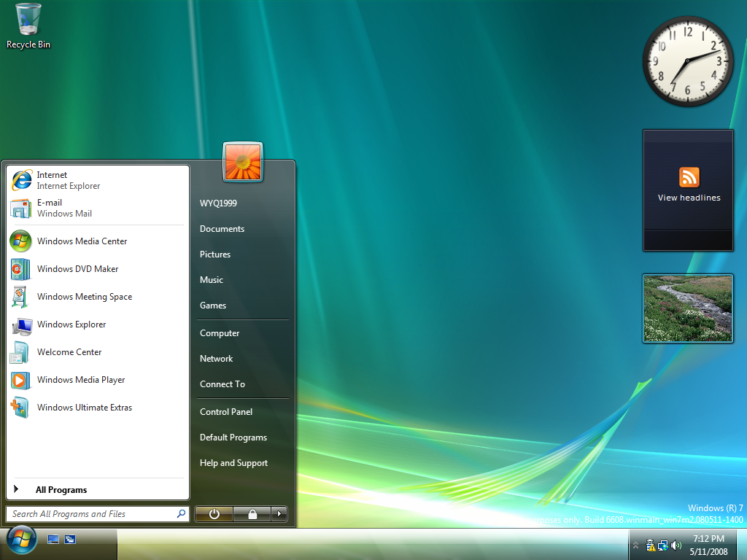This screenshot has width=747, height=560.
Task: Start Windows Meeting Space
Action: pyautogui.click(x=98, y=296)
